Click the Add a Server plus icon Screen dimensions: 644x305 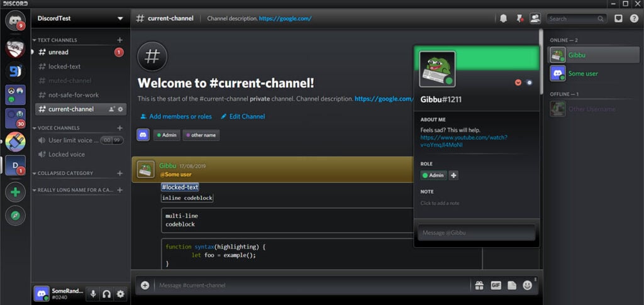[15, 192]
